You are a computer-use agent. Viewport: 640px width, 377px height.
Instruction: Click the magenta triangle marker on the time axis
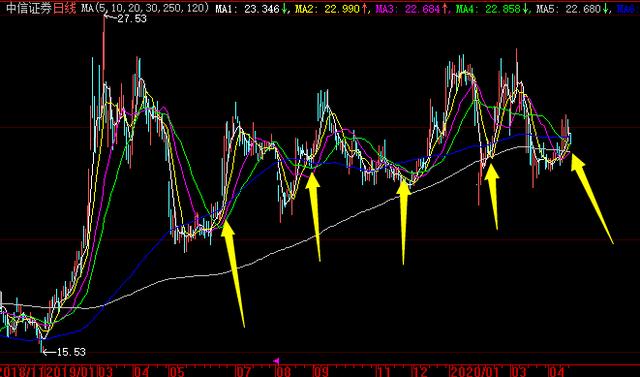276,361
